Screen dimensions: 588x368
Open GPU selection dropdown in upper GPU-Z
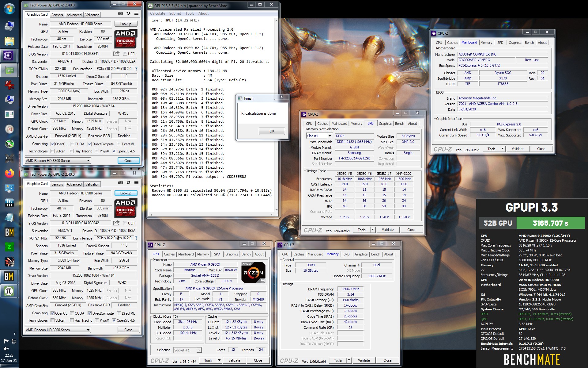pos(58,161)
